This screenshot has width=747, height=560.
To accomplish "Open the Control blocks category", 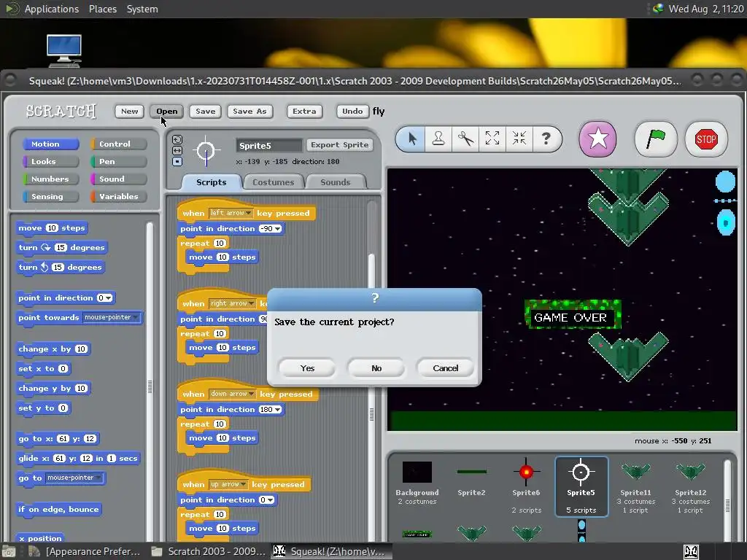I will (x=118, y=144).
